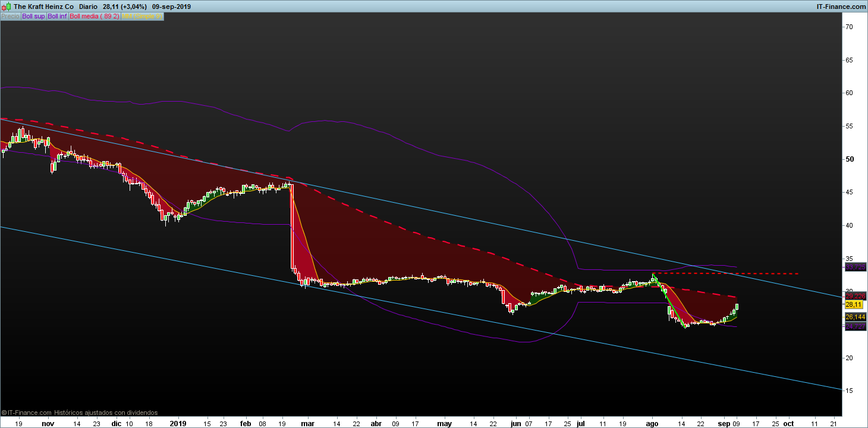Click the yellow 28,11 current price tag
868x428 pixels.
pos(853,304)
